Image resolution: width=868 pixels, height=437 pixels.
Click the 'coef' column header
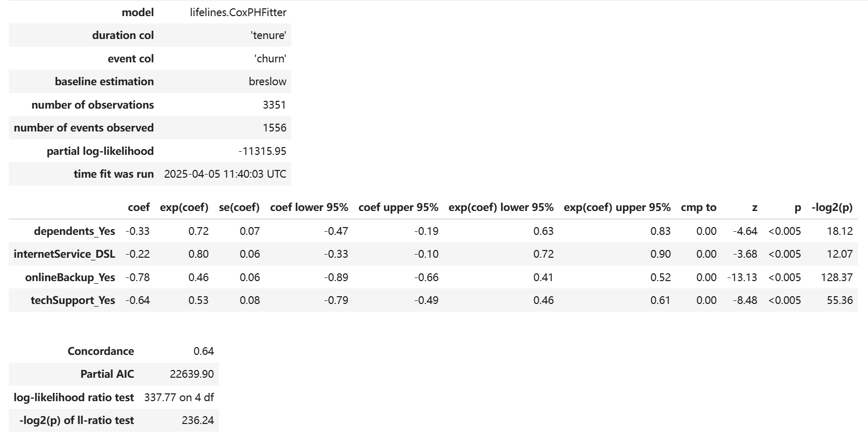pos(139,207)
